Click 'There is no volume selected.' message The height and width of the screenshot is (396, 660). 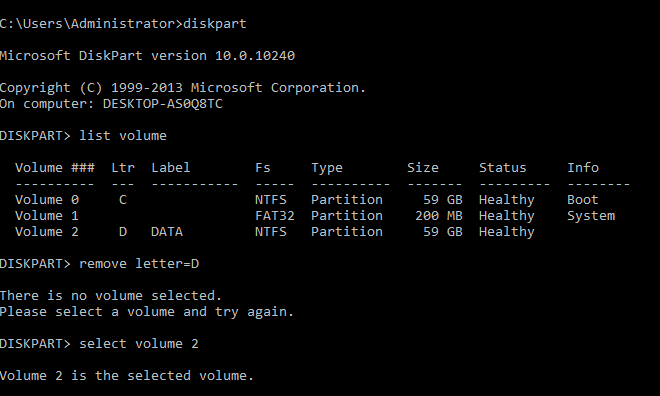[x=111, y=295]
